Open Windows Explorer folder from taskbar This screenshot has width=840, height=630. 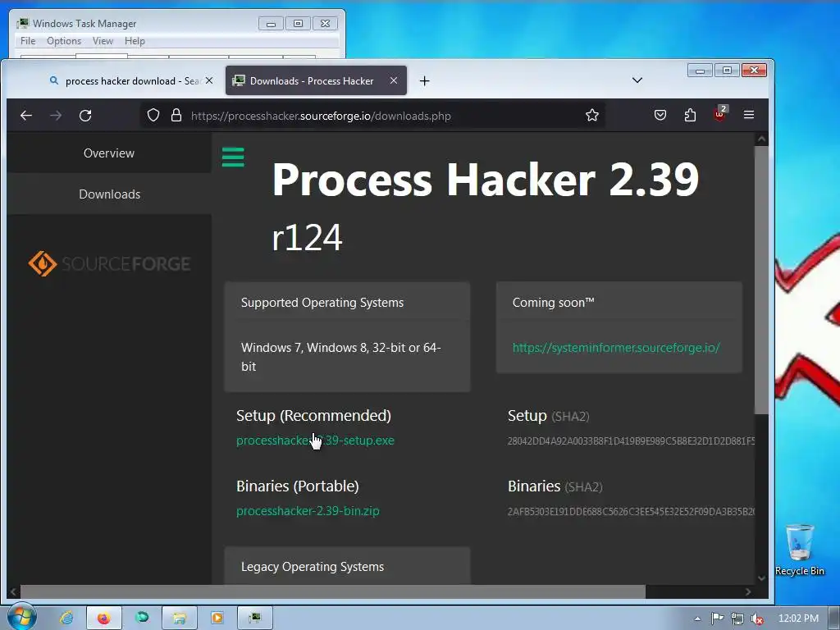click(x=180, y=618)
